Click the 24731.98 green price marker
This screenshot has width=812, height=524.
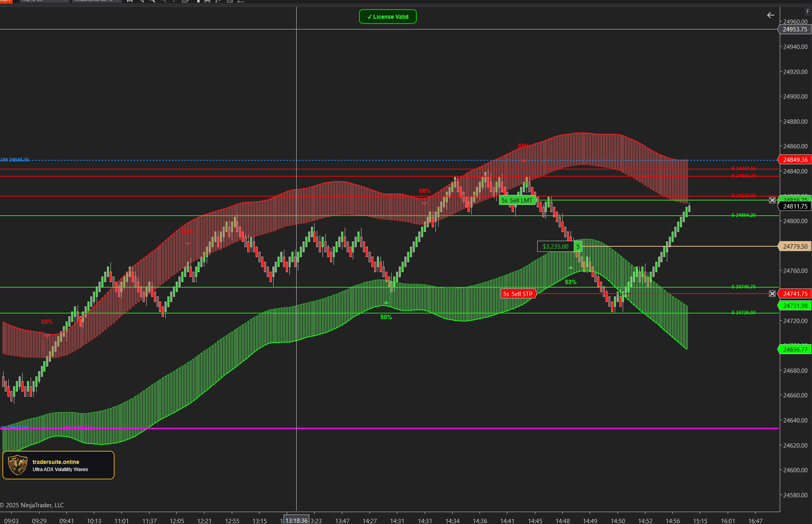pos(795,306)
